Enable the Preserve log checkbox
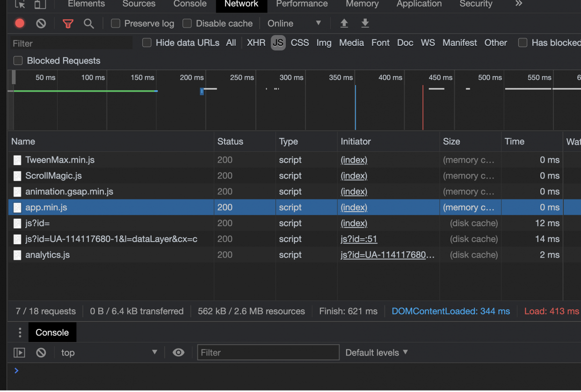 pos(116,23)
